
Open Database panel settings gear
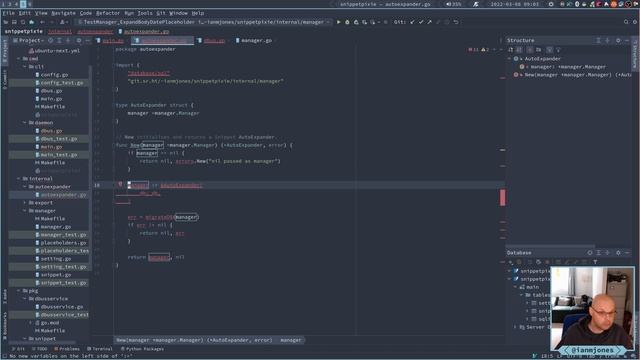click(x=618, y=253)
